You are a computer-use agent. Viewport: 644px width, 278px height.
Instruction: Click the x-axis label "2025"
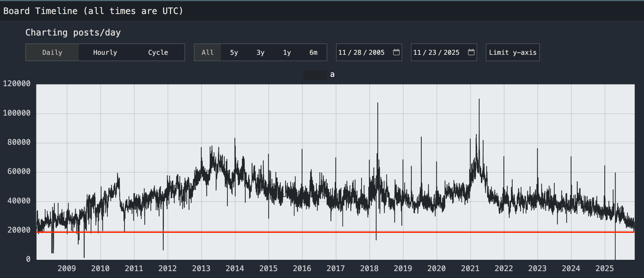(x=605, y=269)
